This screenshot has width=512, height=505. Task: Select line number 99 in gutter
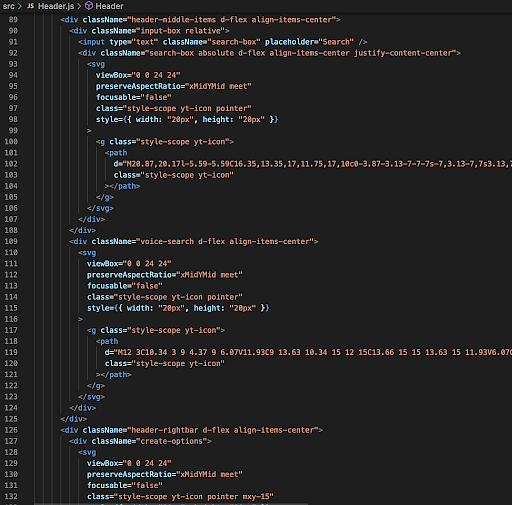tap(13, 131)
